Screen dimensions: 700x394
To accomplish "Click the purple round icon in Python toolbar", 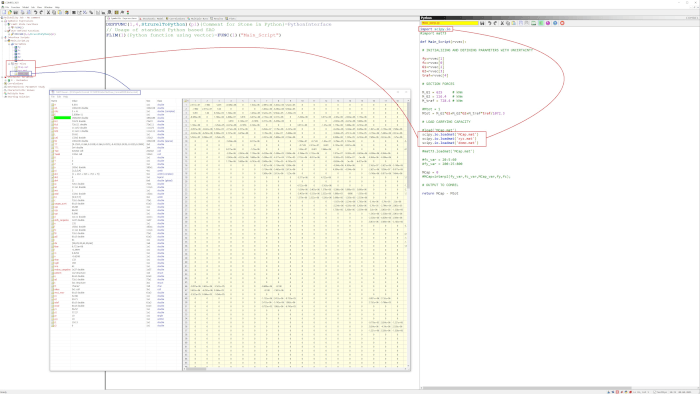I will (x=548, y=23).
